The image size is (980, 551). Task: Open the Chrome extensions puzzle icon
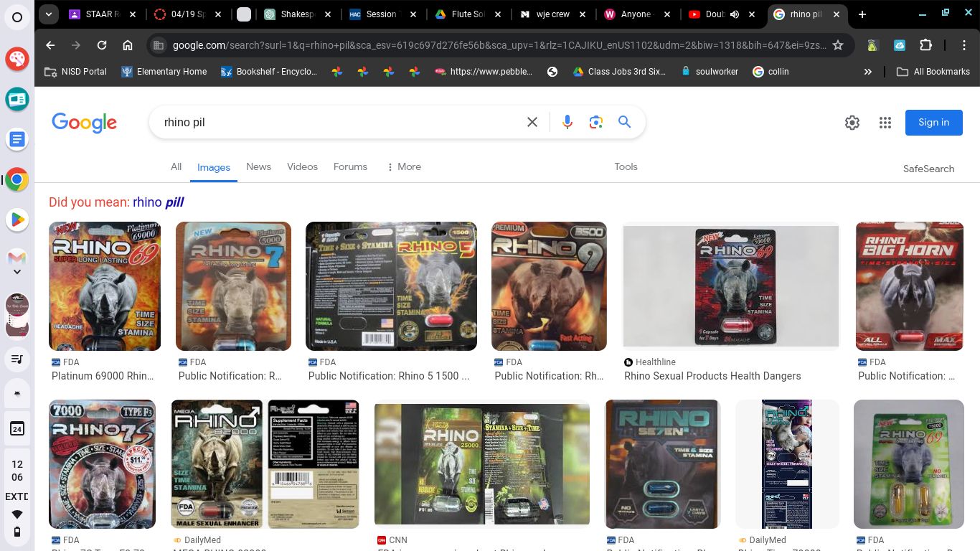[925, 45]
